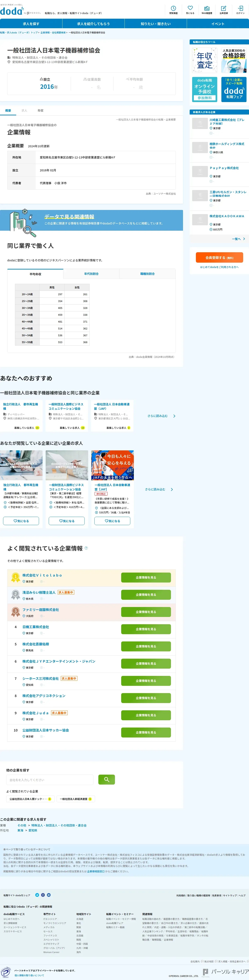Click the 会社名を入力してください search field

pos(50,780)
